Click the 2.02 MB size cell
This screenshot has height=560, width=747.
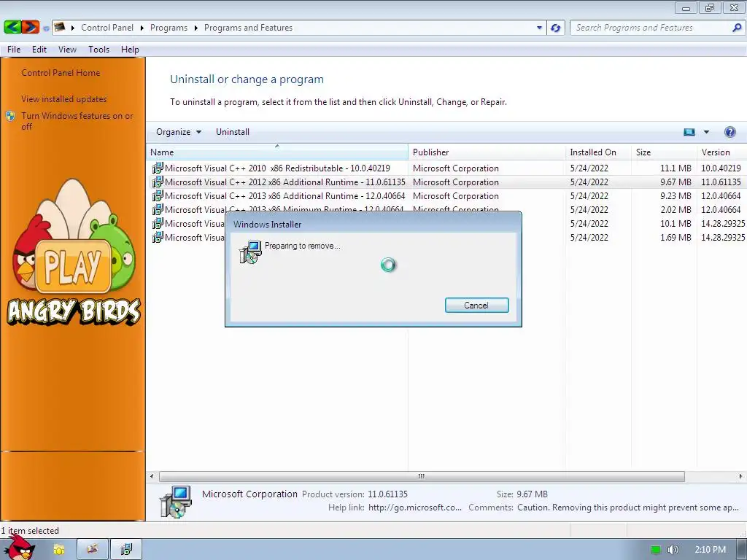pos(676,209)
